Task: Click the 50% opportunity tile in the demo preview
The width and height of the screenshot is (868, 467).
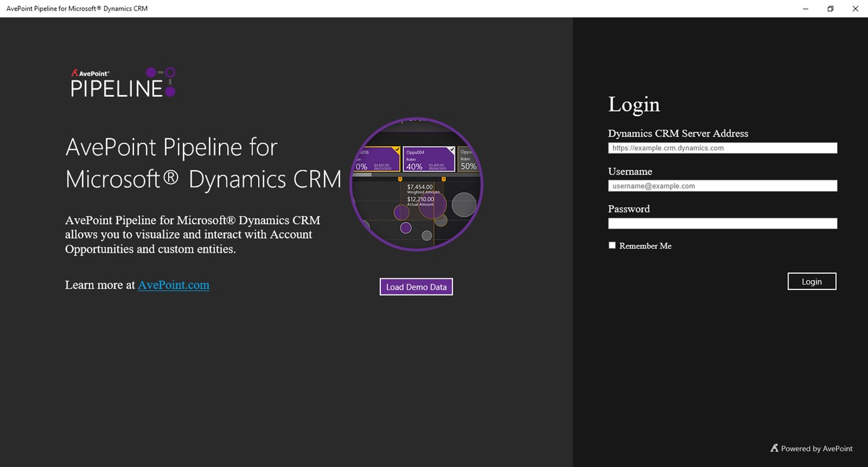Action: [x=468, y=160]
